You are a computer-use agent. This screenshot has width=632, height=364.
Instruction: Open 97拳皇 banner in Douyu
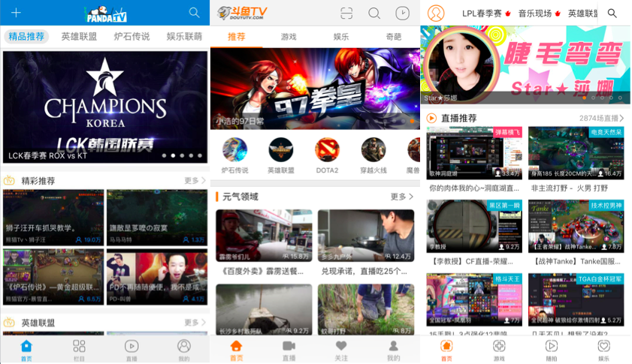point(315,89)
